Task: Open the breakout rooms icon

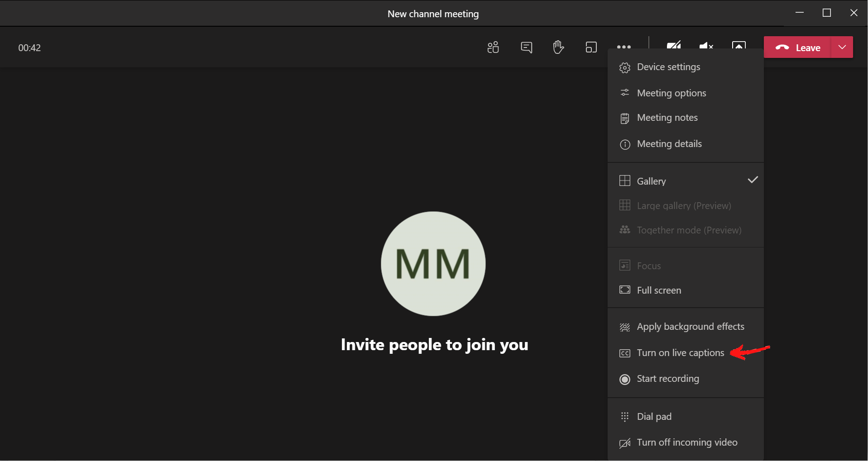Action: [591, 48]
